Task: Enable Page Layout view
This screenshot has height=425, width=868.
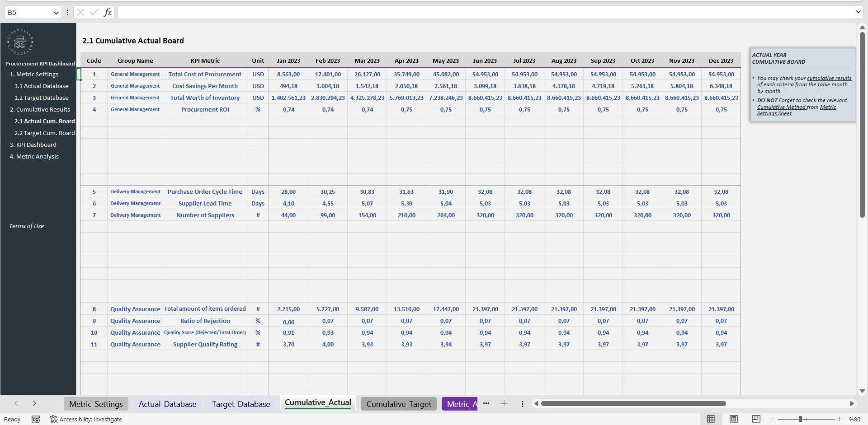Action: pyautogui.click(x=733, y=419)
